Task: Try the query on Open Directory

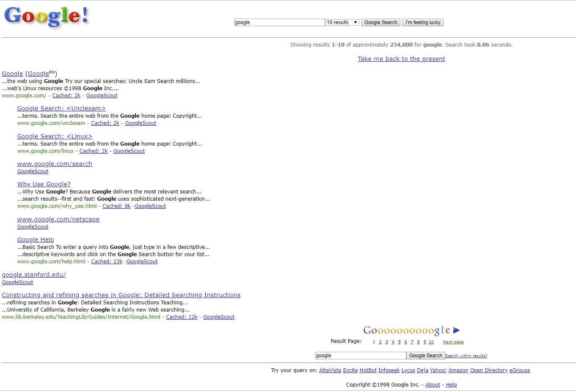Action: click(489, 370)
